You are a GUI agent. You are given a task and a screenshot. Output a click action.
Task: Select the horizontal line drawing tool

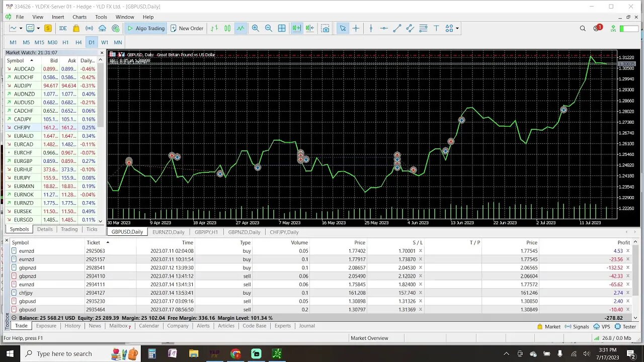click(x=384, y=29)
